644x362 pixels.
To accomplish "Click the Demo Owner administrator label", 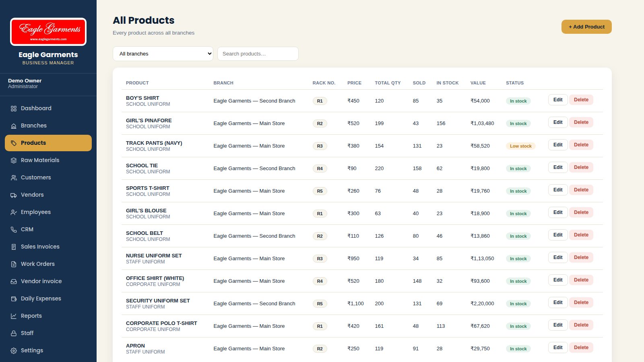I will 25,84.
